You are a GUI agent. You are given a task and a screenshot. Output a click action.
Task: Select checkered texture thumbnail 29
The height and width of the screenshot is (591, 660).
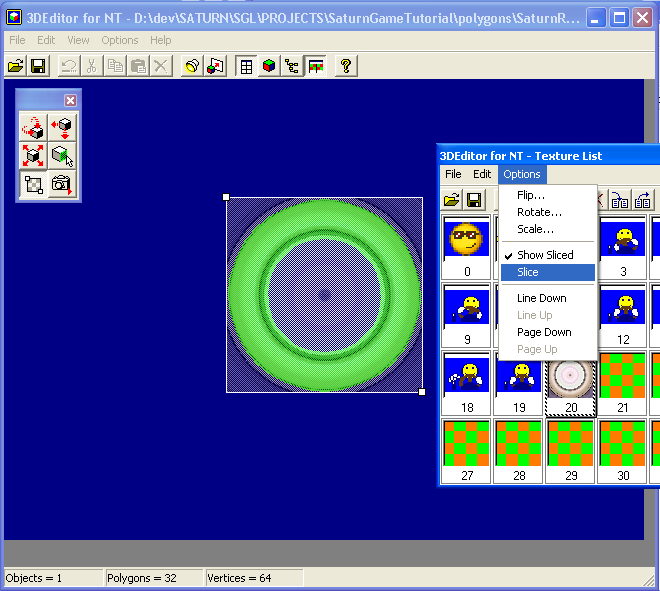[571, 451]
